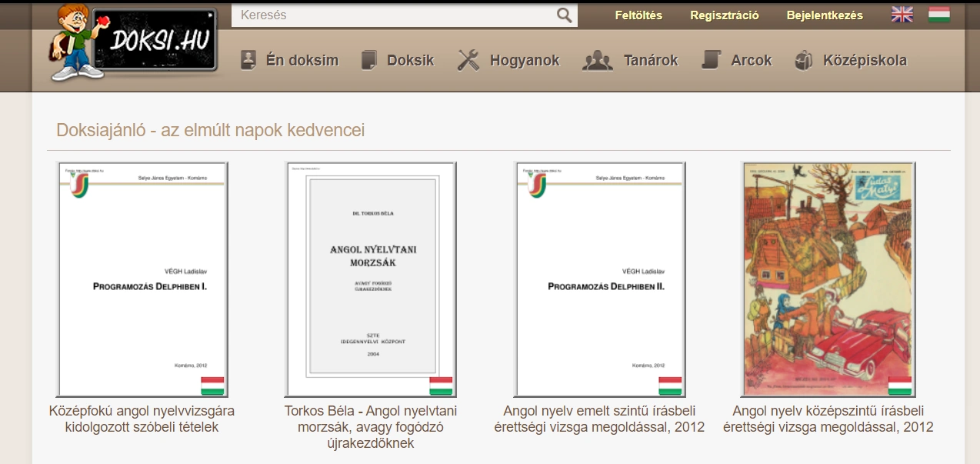Click the people icon beside Tanárok

coord(597,60)
